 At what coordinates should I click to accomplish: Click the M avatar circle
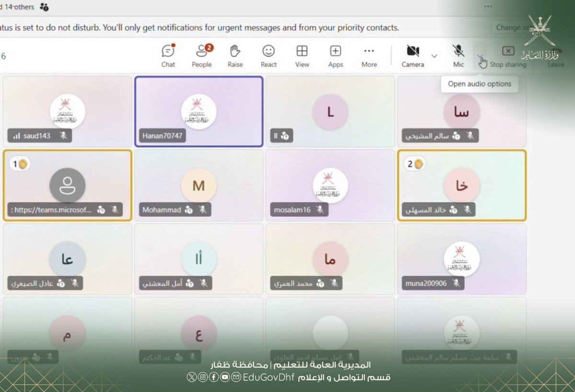coord(199,185)
